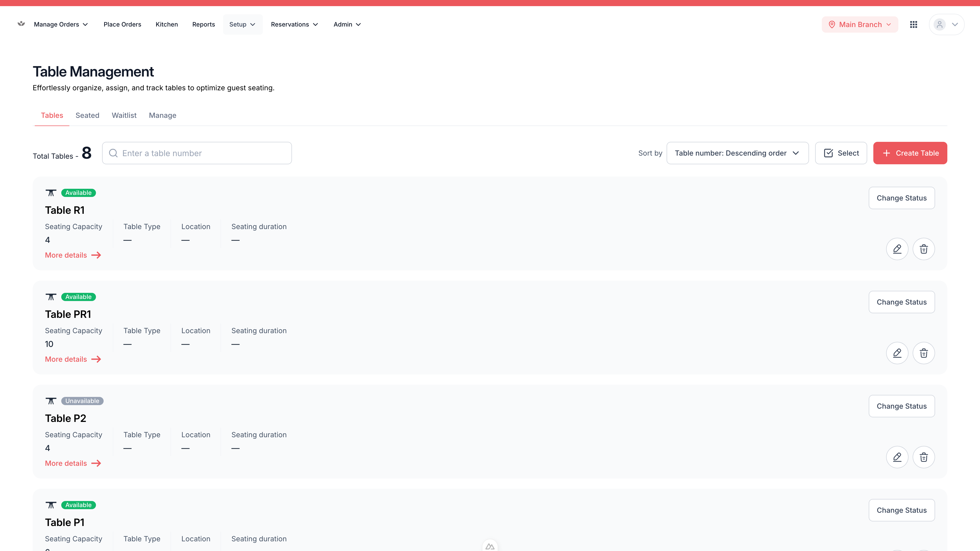Change Status of Table R1

[x=902, y=198]
